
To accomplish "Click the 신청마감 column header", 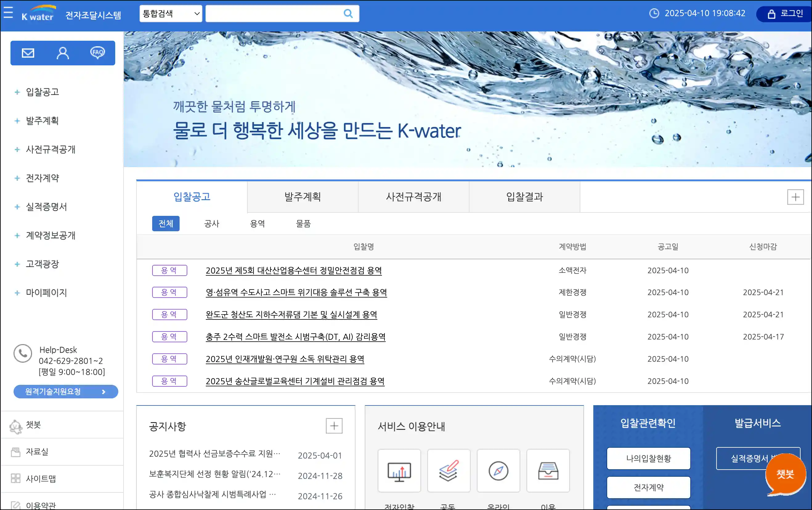I will tap(763, 247).
